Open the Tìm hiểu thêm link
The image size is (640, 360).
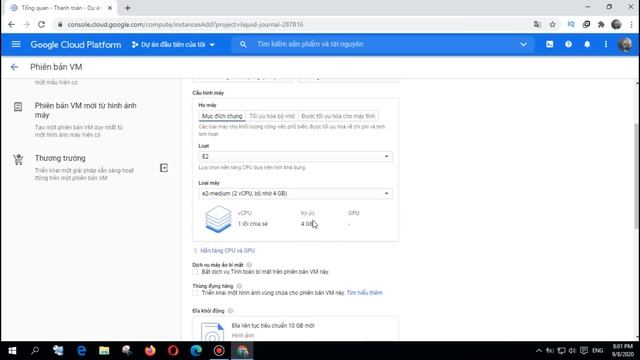(x=364, y=293)
